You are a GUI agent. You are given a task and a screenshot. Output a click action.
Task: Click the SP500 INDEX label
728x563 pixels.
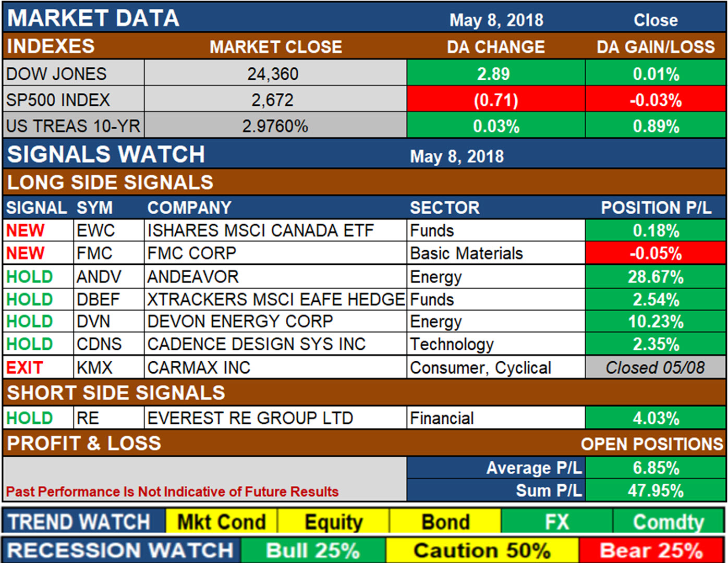click(x=58, y=100)
